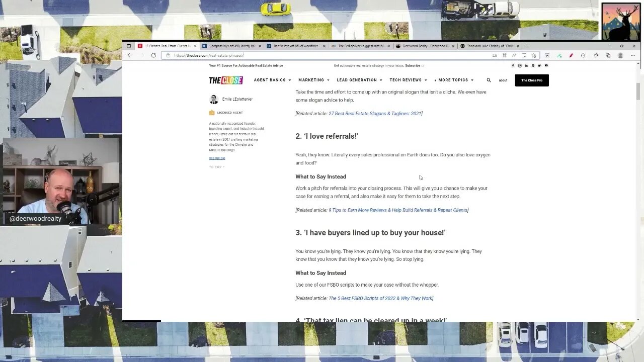Expand the More Topics menu

click(454, 80)
